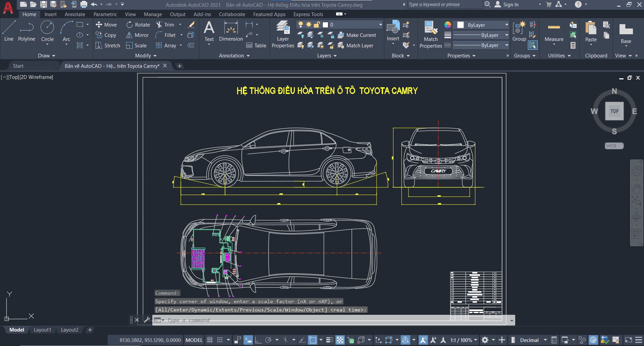Image resolution: width=644 pixels, height=346 pixels.
Task: Toggle MODEL space button in status bar
Action: (x=194, y=340)
